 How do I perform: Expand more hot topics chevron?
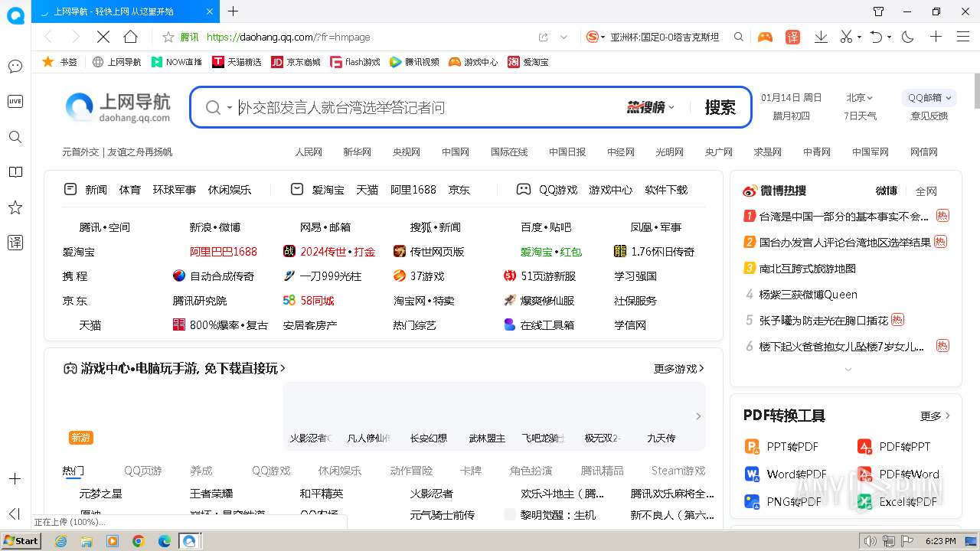848,370
